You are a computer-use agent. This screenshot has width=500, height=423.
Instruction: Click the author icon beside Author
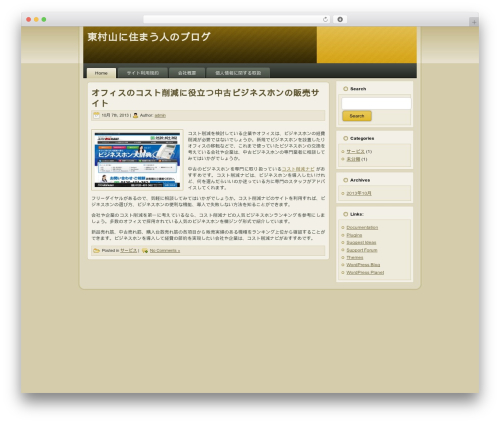pos(135,115)
